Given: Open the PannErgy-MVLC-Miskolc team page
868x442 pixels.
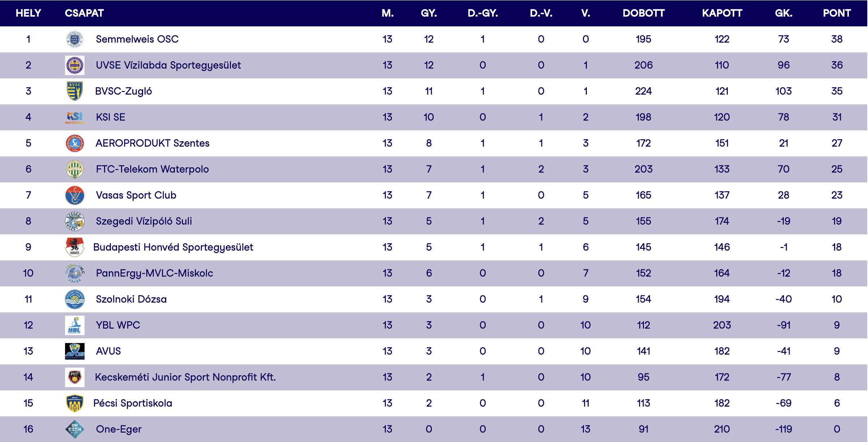Looking at the screenshot, I should tap(154, 273).
